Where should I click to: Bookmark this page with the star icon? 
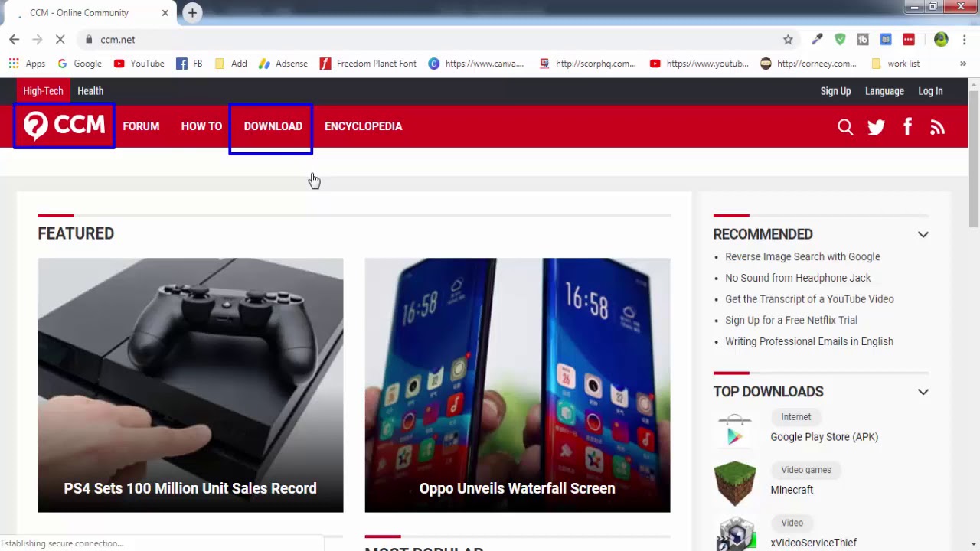(x=788, y=40)
